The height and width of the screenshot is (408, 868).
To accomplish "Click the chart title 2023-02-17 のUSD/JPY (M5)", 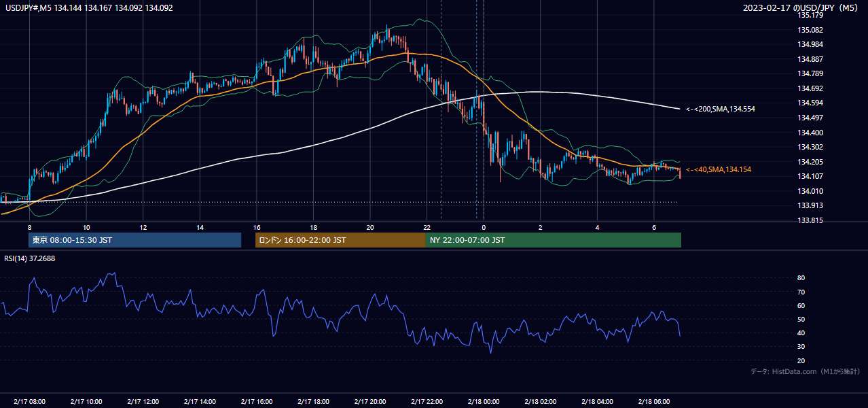I will pyautogui.click(x=801, y=8).
